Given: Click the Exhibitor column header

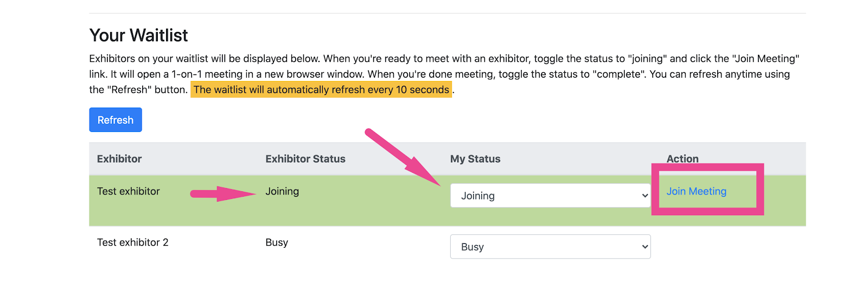Looking at the screenshot, I should [119, 159].
